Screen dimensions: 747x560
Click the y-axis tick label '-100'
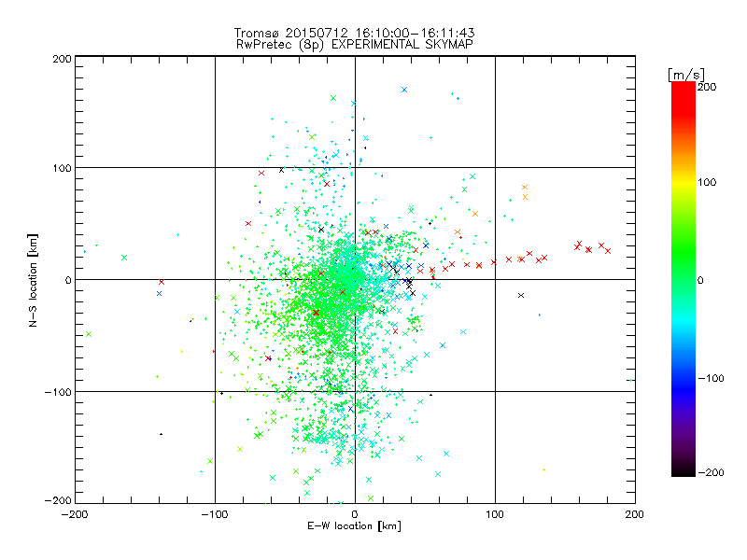point(58,392)
